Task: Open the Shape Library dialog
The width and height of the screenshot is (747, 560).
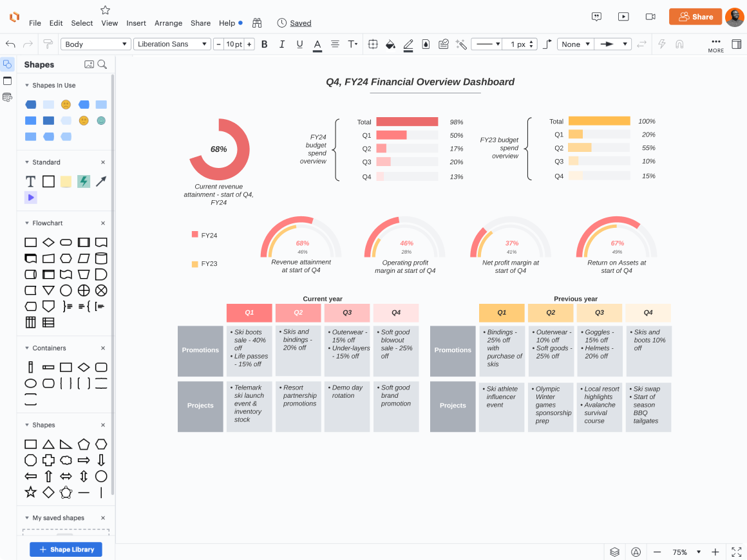Action: coord(66,549)
